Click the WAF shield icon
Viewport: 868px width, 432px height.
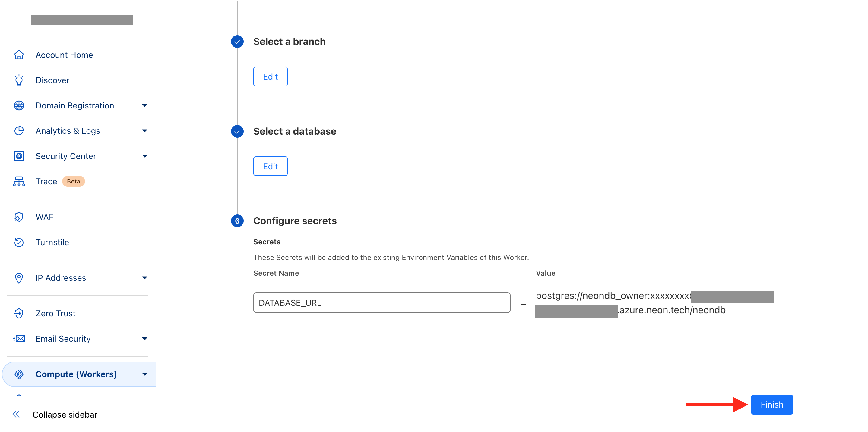(19, 217)
